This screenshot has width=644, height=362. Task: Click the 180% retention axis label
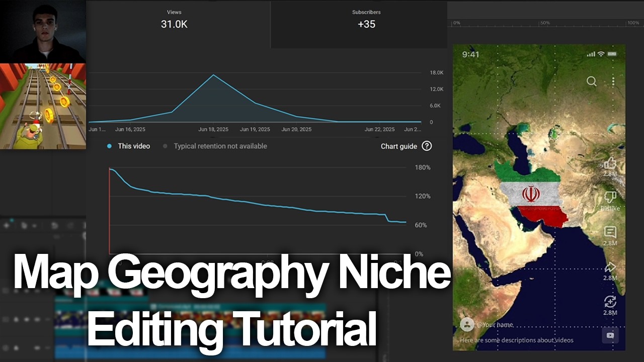coord(423,167)
